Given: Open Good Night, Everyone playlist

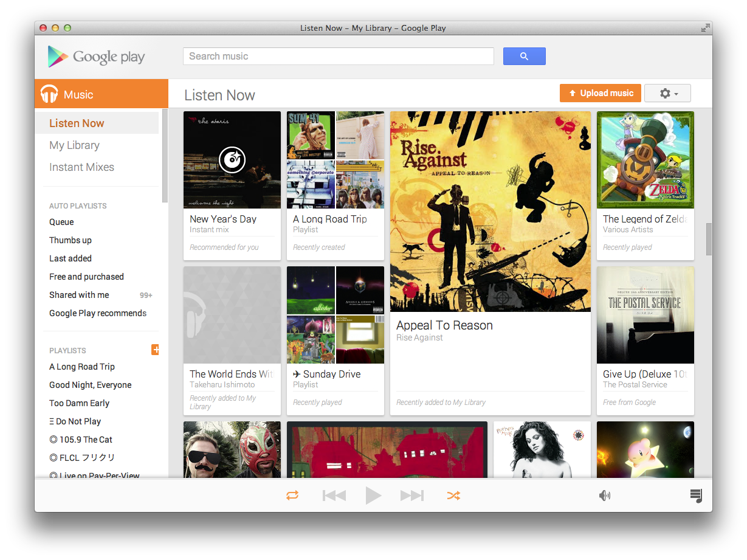Looking at the screenshot, I should point(91,385).
